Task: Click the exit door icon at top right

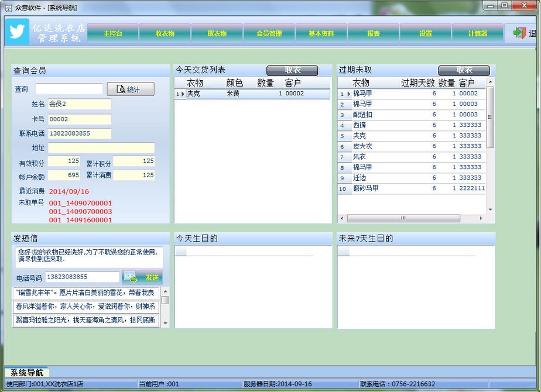Action: (519, 33)
